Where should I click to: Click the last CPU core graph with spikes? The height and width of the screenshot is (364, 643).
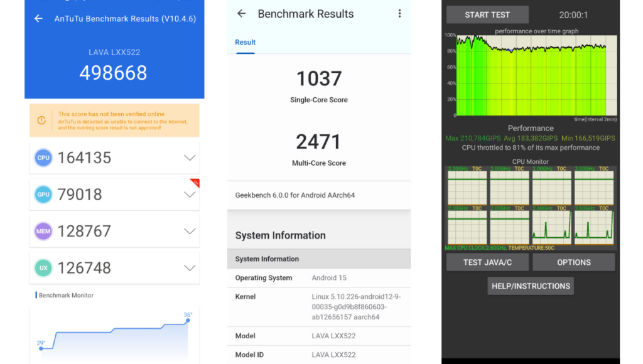pyautogui.click(x=594, y=227)
